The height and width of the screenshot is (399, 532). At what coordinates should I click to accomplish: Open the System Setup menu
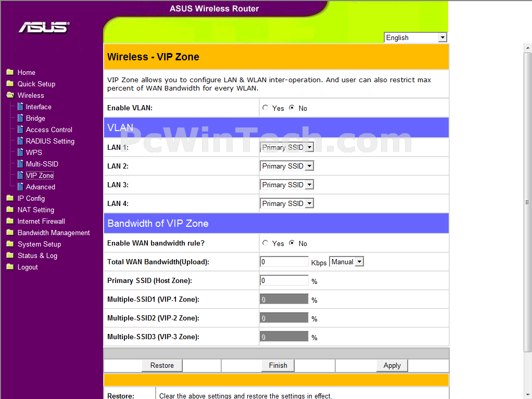click(x=40, y=244)
